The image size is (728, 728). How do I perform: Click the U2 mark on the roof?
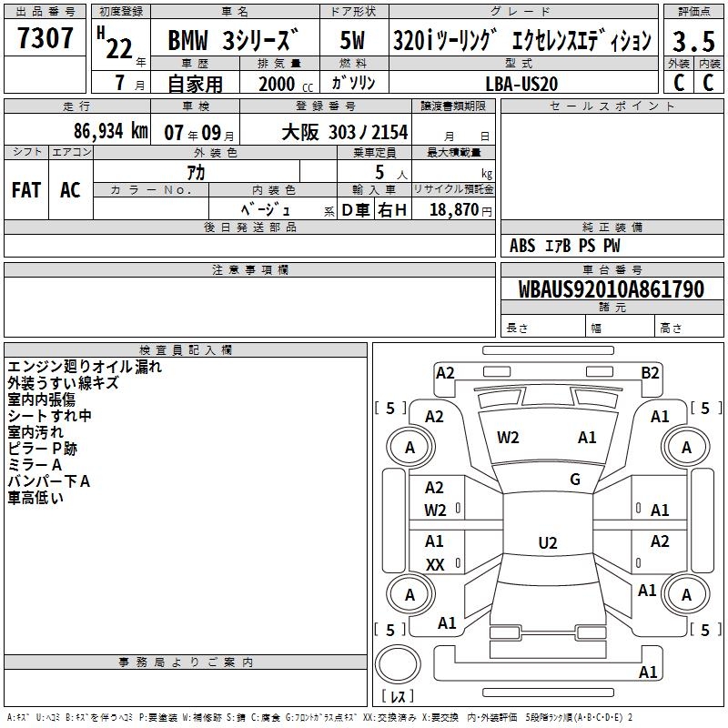click(x=548, y=542)
